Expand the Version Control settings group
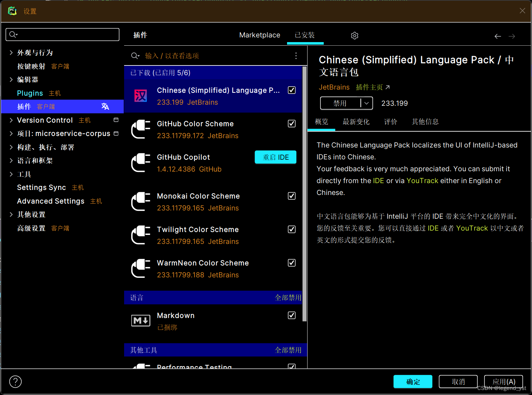This screenshot has height=395, width=532. click(x=11, y=120)
